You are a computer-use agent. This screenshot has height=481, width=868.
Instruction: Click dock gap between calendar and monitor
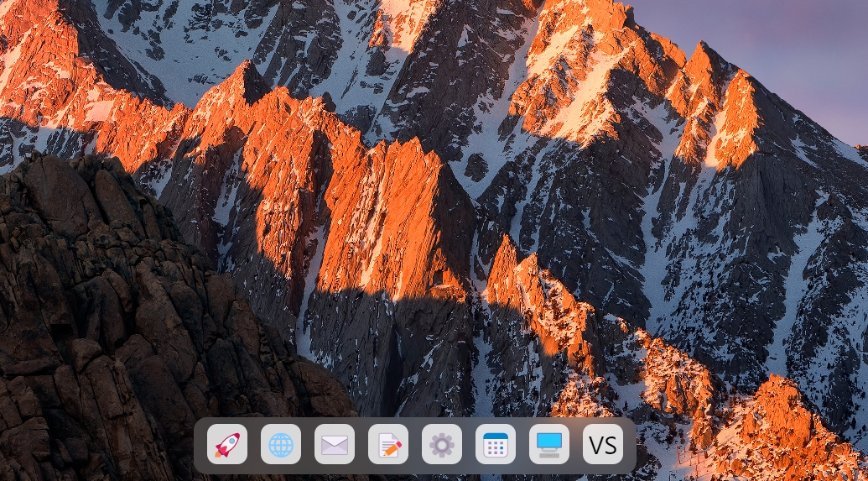(x=522, y=445)
